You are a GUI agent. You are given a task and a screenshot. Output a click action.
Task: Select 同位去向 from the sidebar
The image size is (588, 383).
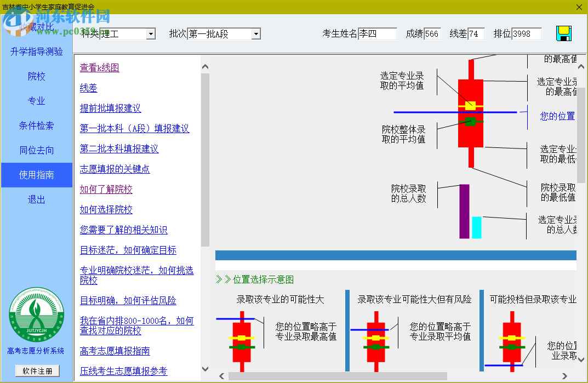pyautogui.click(x=36, y=150)
